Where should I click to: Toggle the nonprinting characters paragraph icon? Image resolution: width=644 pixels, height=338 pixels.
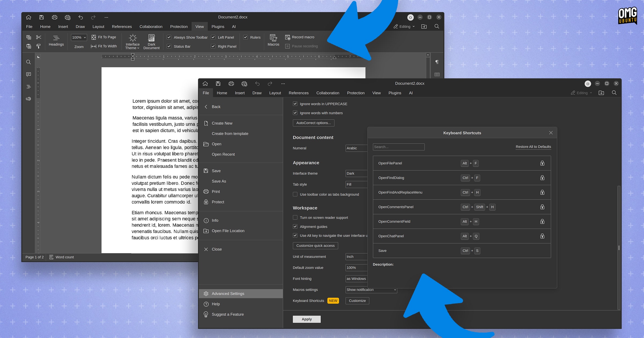point(437,62)
